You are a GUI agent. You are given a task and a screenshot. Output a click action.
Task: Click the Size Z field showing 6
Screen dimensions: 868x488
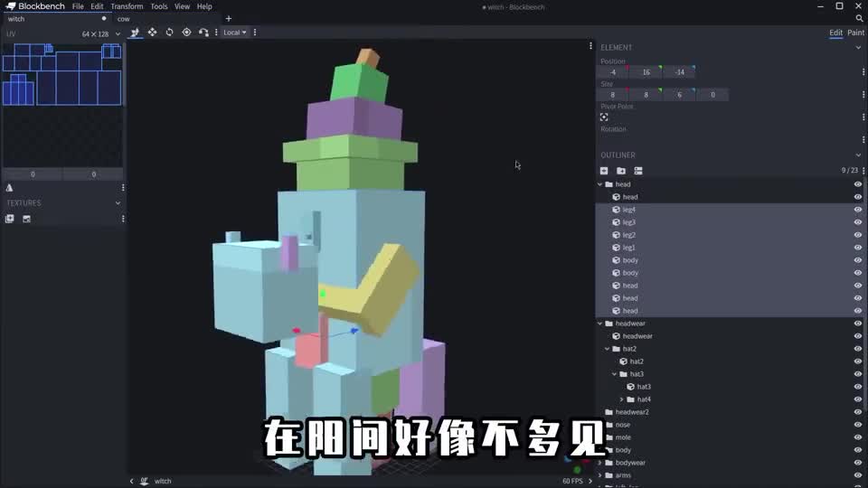click(679, 95)
